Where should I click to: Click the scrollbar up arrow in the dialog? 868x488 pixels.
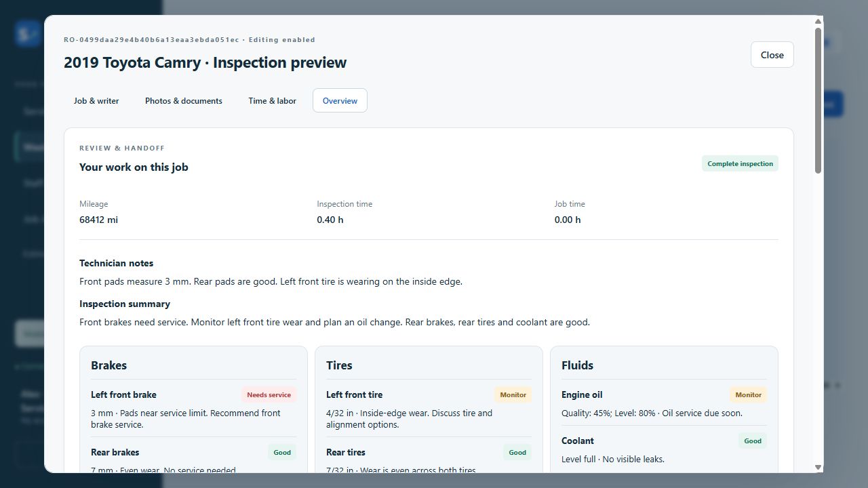click(818, 22)
